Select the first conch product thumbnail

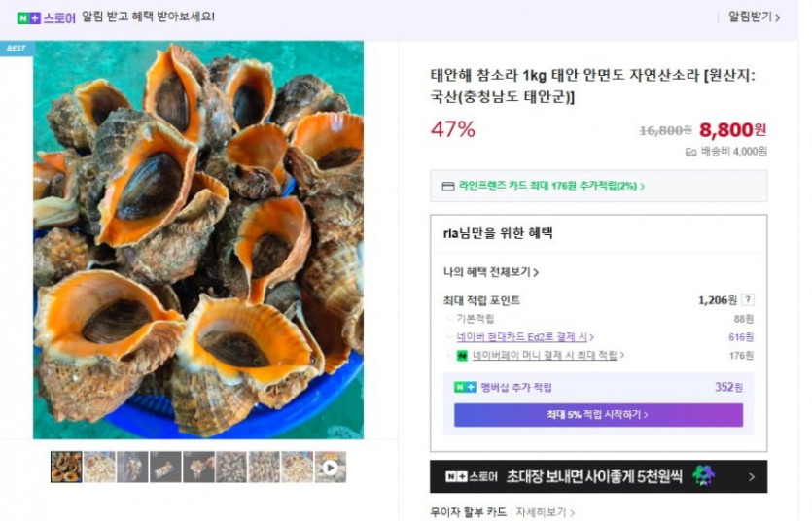[66, 467]
